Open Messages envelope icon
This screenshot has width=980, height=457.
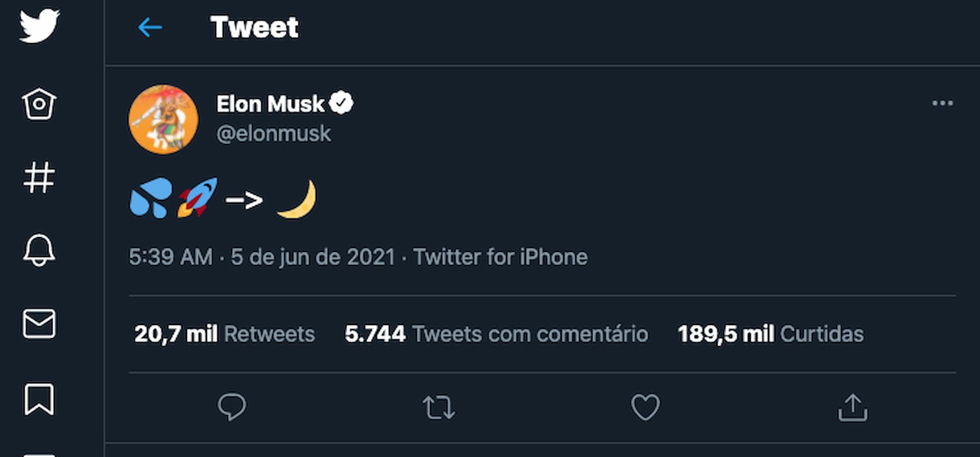click(x=39, y=323)
